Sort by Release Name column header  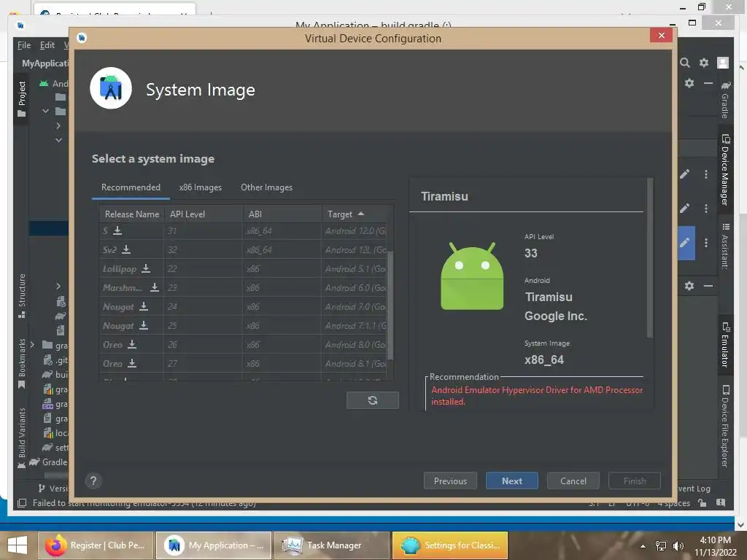(x=131, y=214)
